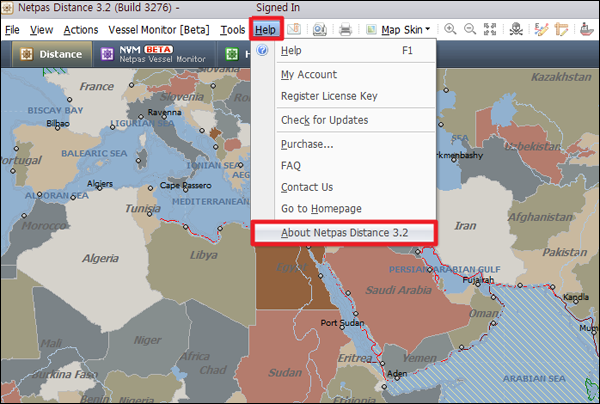Open the File menu
The height and width of the screenshot is (404, 600).
(x=12, y=29)
